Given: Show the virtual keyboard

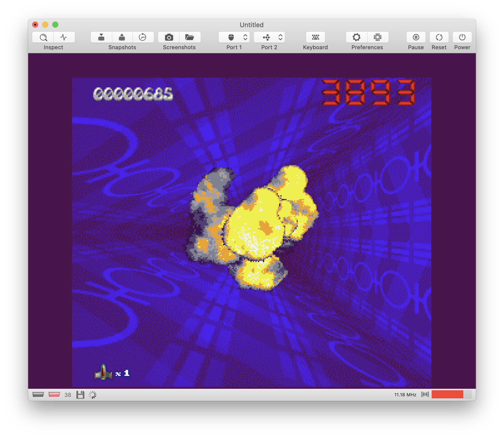Looking at the screenshot, I should pos(316,37).
